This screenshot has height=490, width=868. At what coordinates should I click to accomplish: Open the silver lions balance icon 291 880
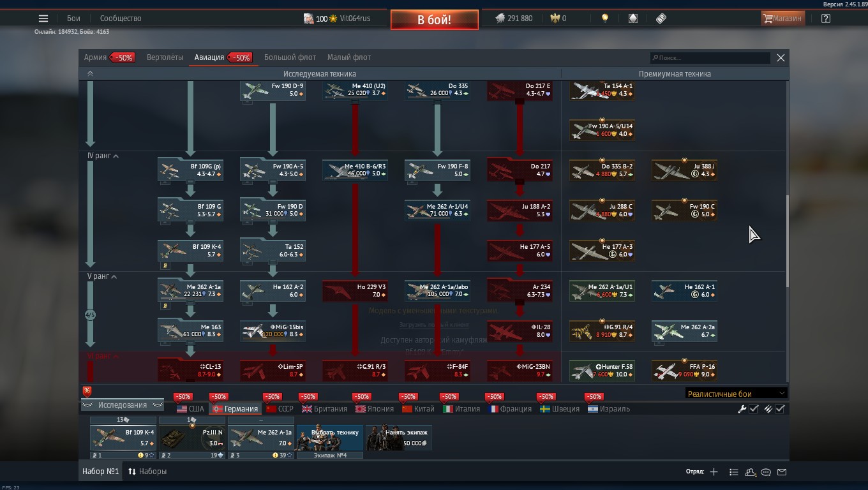[500, 19]
